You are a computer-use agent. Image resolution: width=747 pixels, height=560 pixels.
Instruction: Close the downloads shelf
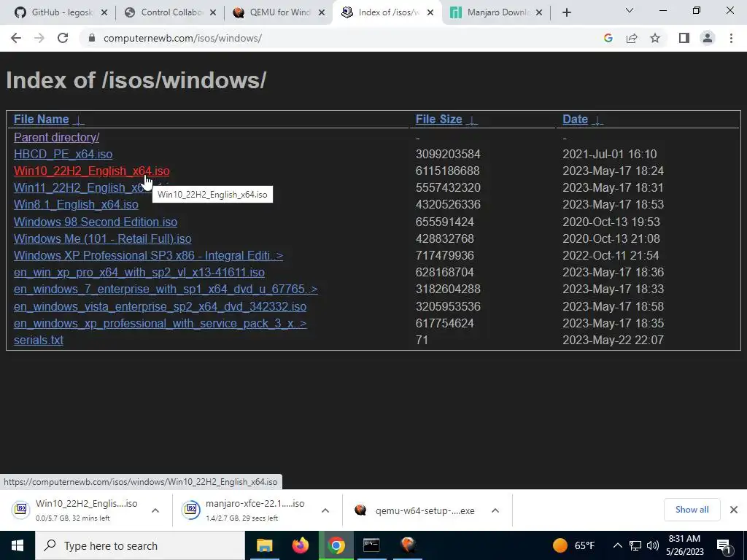click(734, 510)
